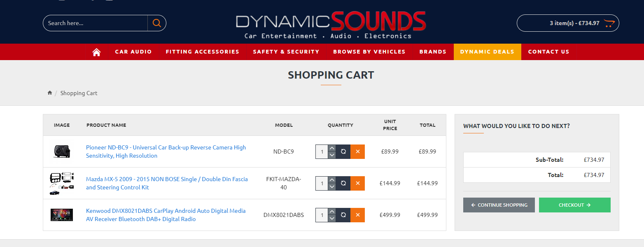This screenshot has width=644, height=247.
Task: Refresh quantity for Mazda MX-5 fascia kit
Action: pyautogui.click(x=343, y=183)
